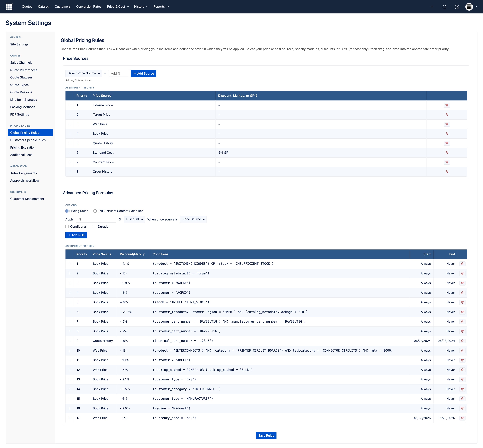The width and height of the screenshot is (483, 448).
Task: Click the Save Rules button
Action: (266, 436)
